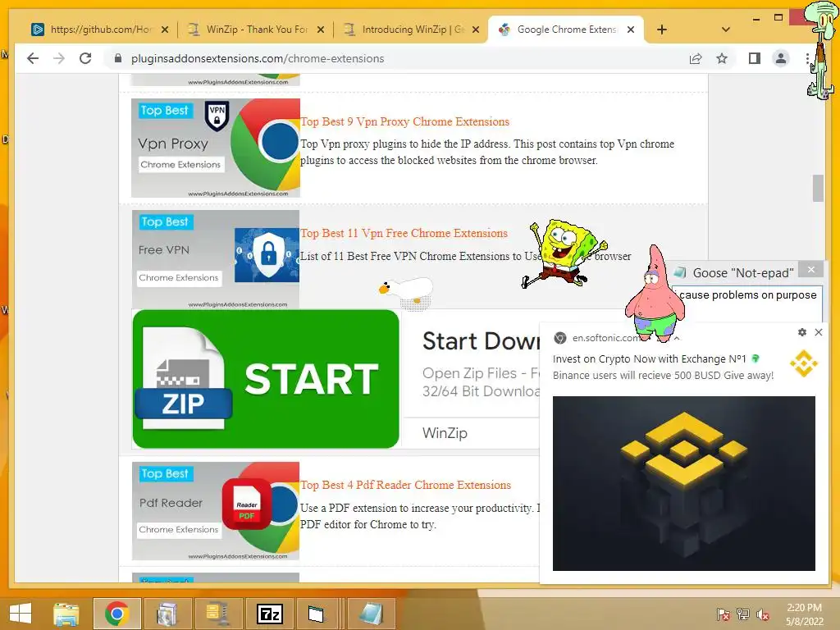Select the Chrome taskbar icon
840x630 pixels.
coord(116,614)
